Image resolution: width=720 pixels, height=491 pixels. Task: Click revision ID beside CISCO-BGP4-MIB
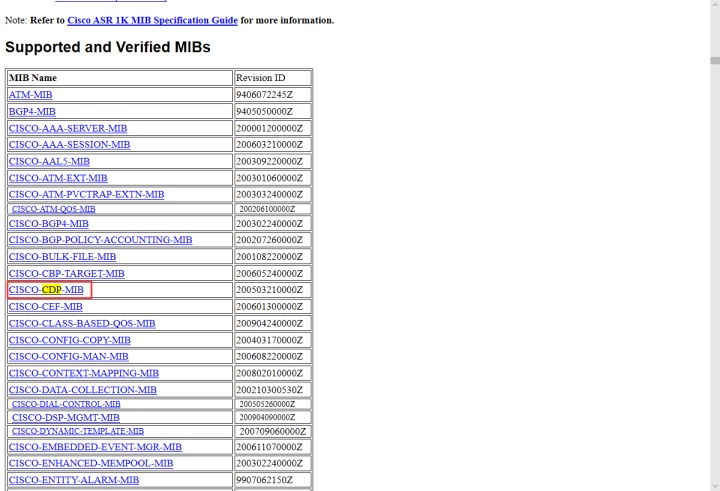pyautogui.click(x=270, y=224)
